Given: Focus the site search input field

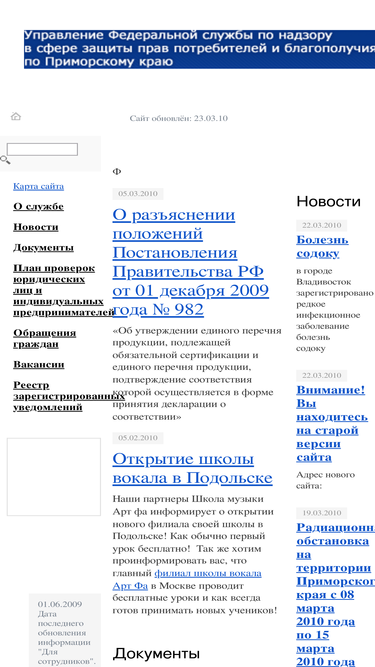Looking at the screenshot, I should (x=42, y=149).
